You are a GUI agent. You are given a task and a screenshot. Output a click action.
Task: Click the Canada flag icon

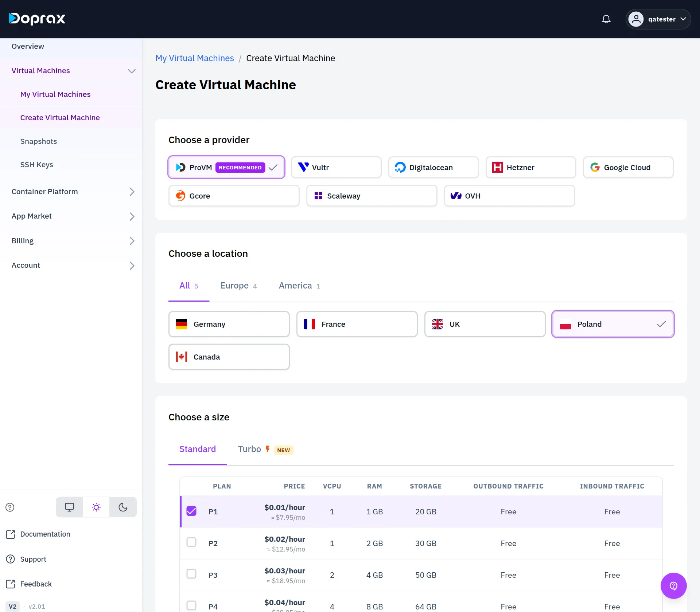point(182,357)
